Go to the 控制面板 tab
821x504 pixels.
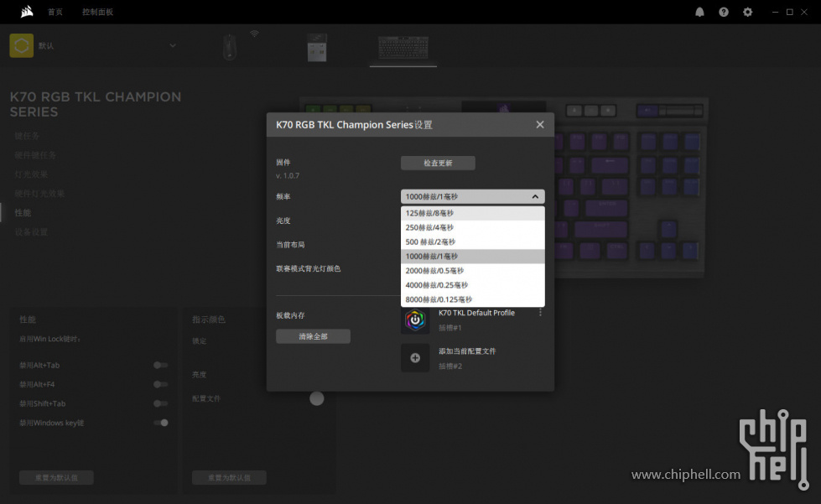coord(97,12)
